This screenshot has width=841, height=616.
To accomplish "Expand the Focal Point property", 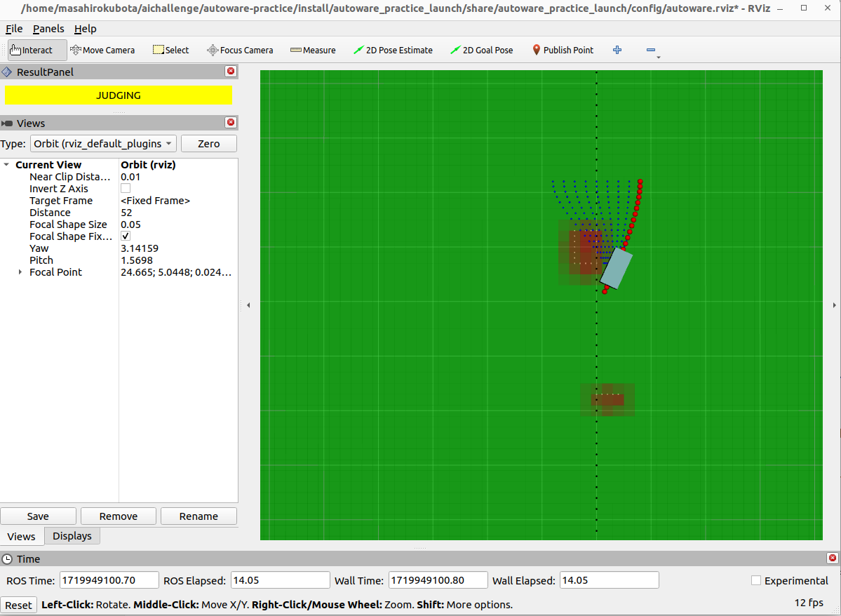I will point(20,272).
